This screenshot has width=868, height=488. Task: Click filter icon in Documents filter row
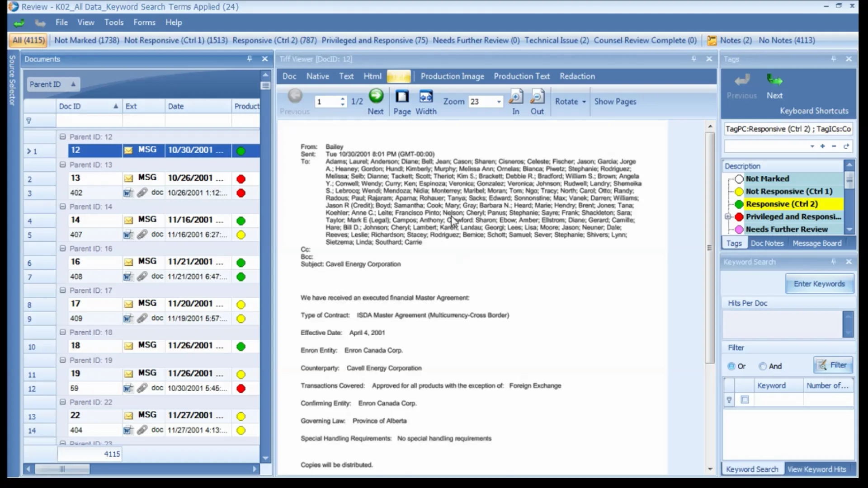[x=29, y=121]
